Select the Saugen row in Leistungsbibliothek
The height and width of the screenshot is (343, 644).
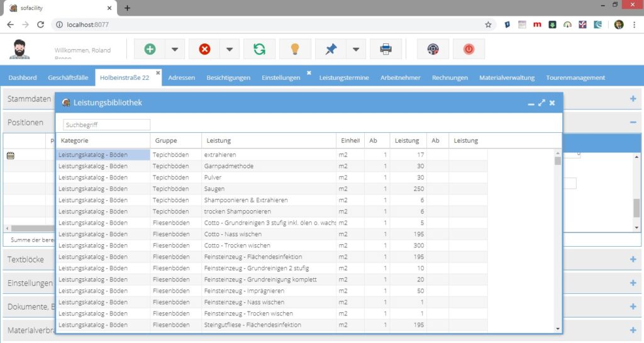coord(272,189)
